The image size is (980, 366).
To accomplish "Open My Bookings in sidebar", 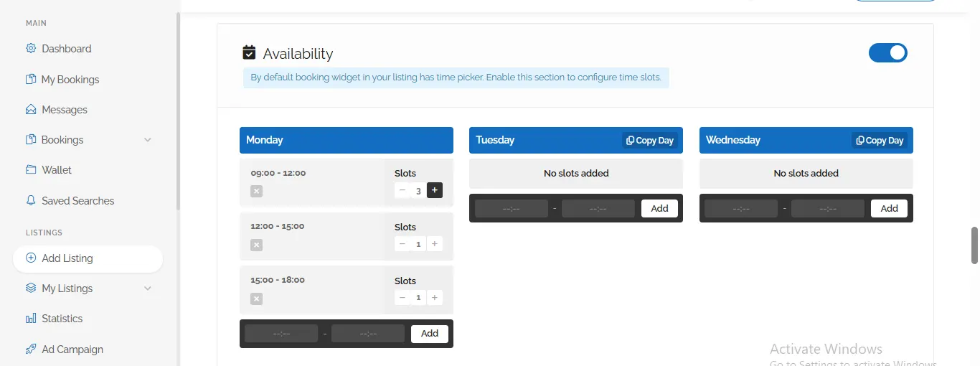I will [x=70, y=80].
